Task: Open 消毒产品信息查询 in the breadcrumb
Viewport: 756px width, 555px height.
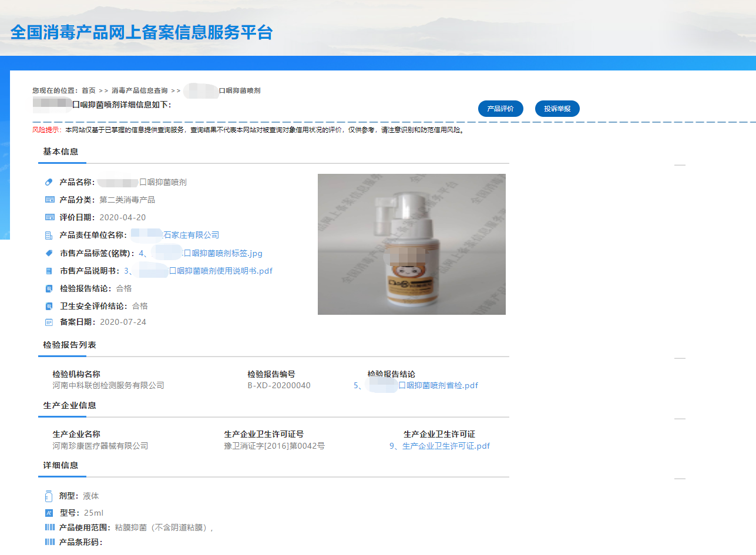Action: pos(140,90)
